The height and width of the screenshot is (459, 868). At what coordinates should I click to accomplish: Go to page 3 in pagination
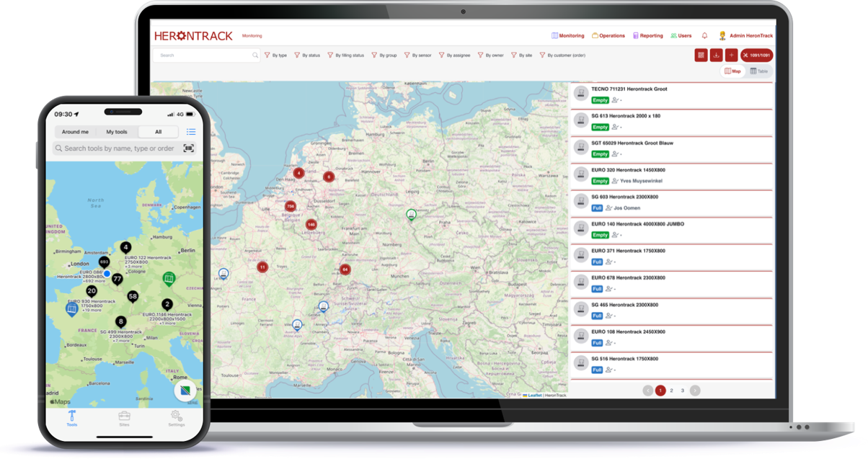pos(683,391)
